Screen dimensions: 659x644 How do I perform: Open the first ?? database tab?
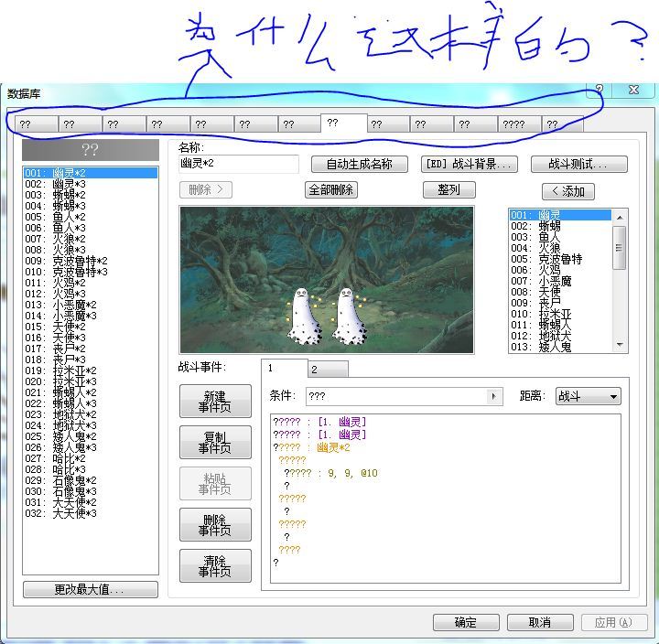pyautogui.click(x=37, y=124)
